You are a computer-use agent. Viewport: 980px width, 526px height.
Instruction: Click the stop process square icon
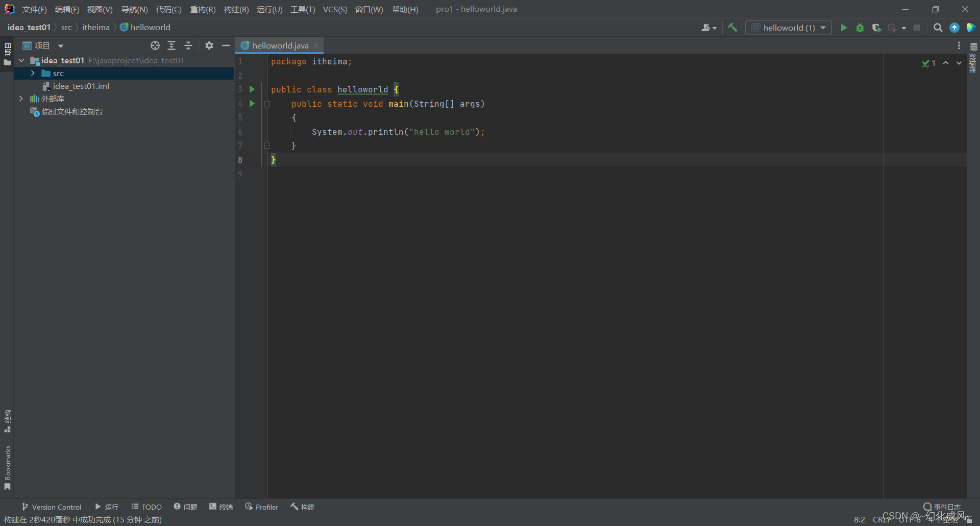coord(917,28)
